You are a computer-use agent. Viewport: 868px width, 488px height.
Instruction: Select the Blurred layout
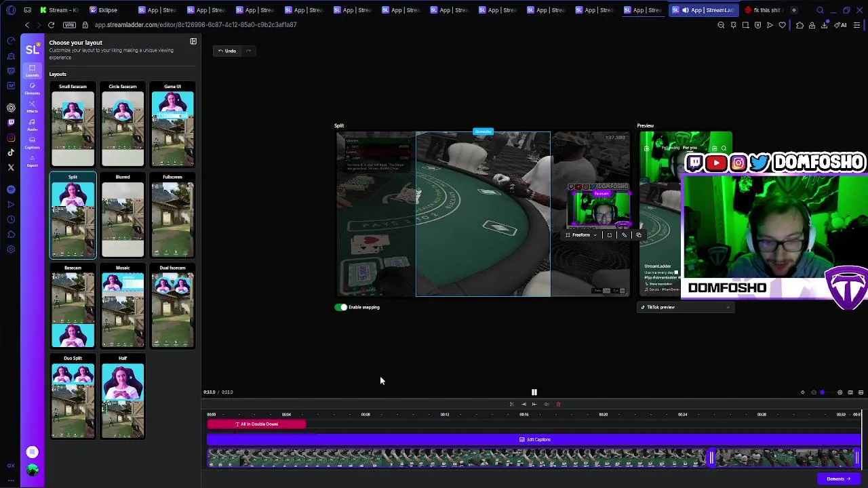[x=123, y=216]
